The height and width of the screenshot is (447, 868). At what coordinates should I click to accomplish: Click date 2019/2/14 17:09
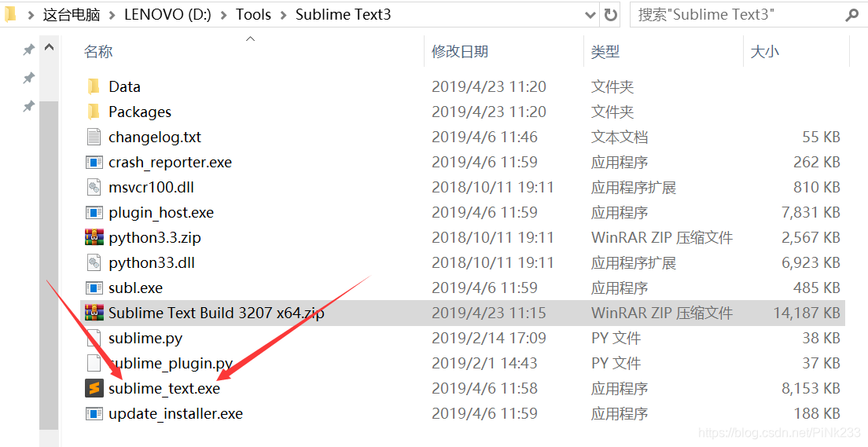(x=489, y=338)
